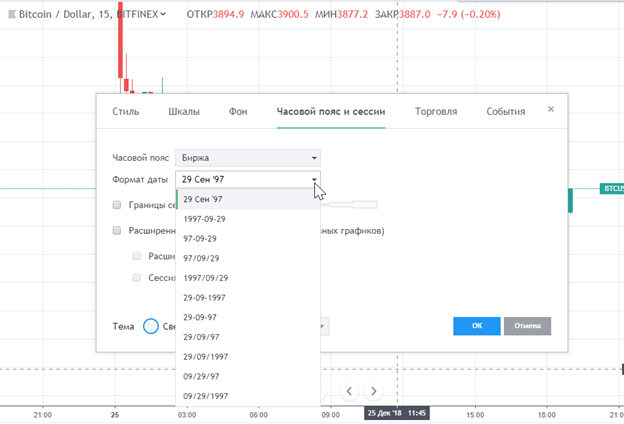624x424 pixels.
Task: Open the Стиль tab
Action: (125, 111)
